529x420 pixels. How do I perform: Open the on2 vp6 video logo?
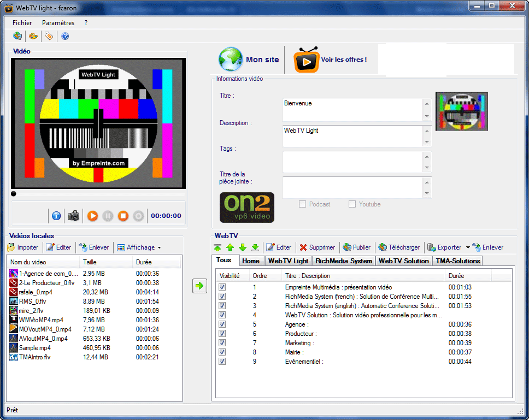pyautogui.click(x=247, y=208)
